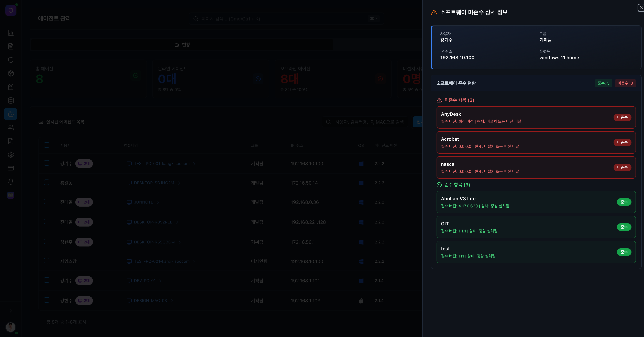Expand DEV-PC-01 computer chevron

pos(161,281)
